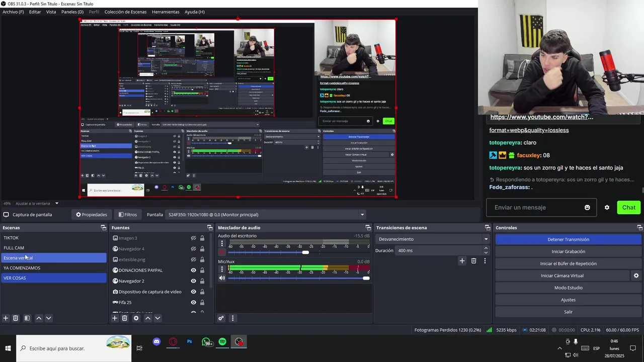Open the Archivo menu
Screen dimensions: 644x362
coord(13,12)
